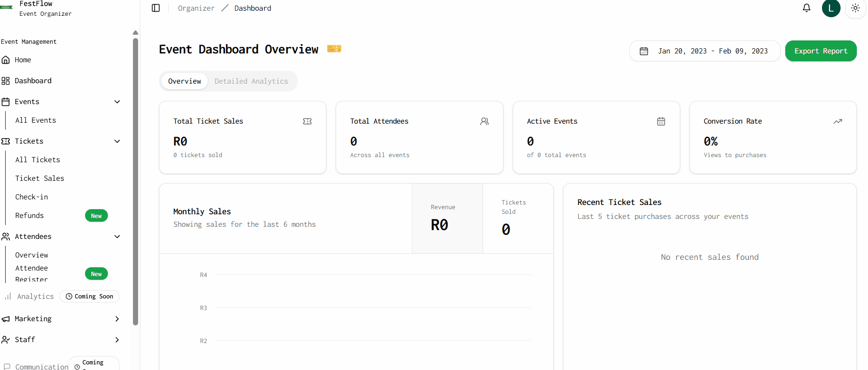Toggle the light/dark theme sun icon
This screenshot has width=868, height=370.
coord(855,8)
